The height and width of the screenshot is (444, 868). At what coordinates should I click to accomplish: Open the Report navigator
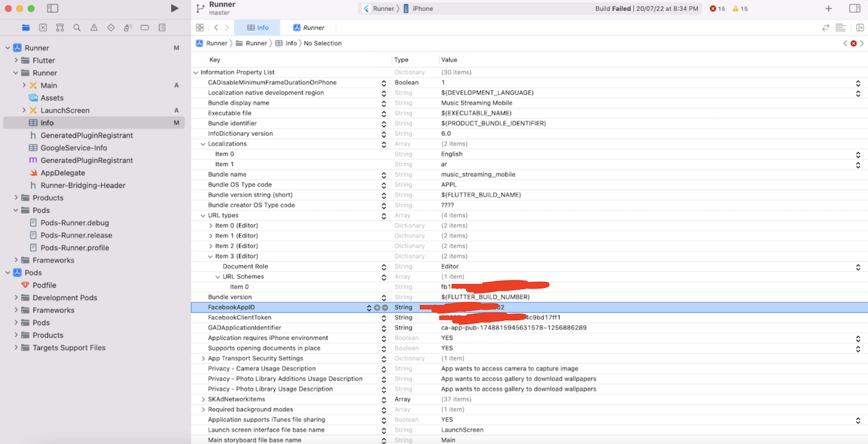tap(162, 27)
